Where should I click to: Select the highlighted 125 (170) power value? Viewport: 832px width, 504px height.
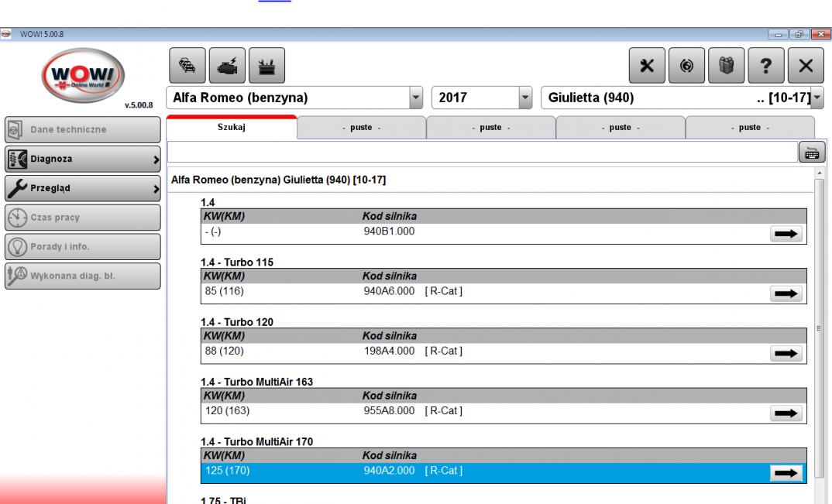coord(227,471)
